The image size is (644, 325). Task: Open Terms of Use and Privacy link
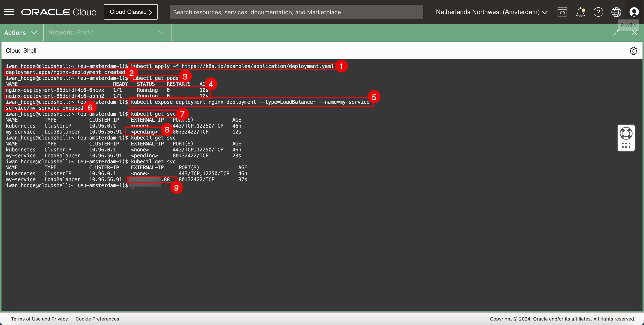click(x=39, y=319)
